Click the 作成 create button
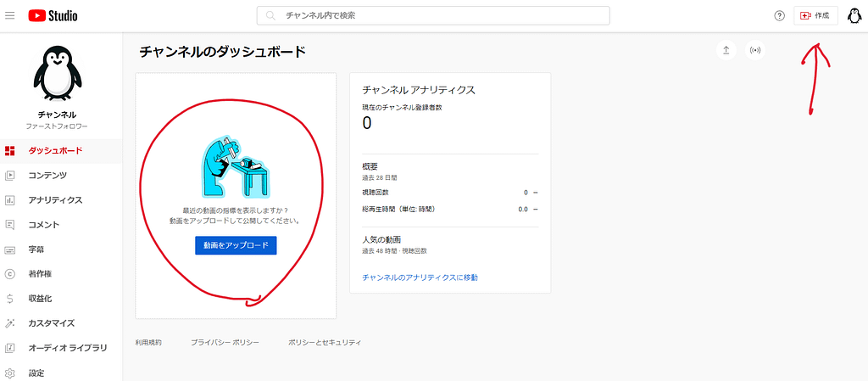This screenshot has width=868, height=381. tap(815, 16)
